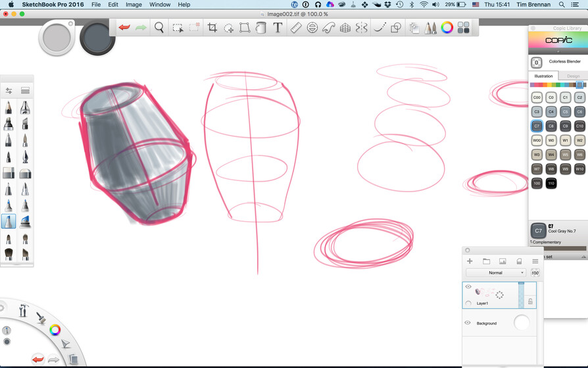Open the Window menu
The width and height of the screenshot is (588, 368).
[x=160, y=5]
